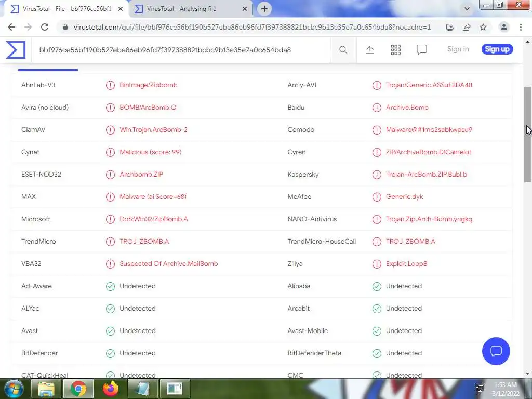532x399 pixels.
Task: Open Chrome three-dot menu
Action: [x=521, y=27]
